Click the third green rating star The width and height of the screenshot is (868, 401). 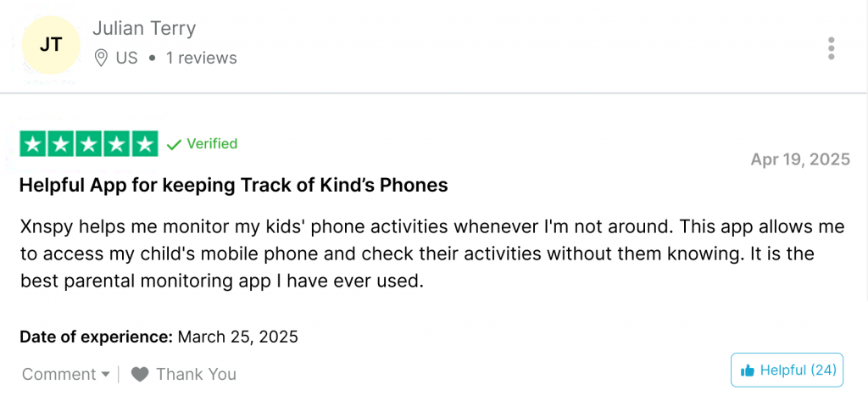coord(88,144)
